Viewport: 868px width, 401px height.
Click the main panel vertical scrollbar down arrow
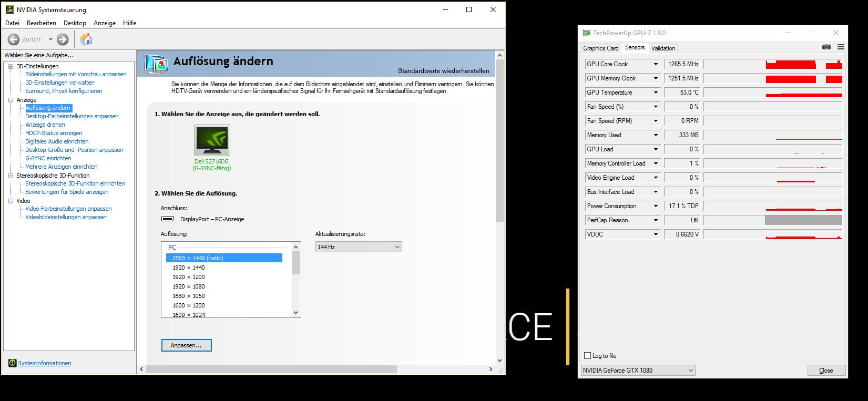pyautogui.click(x=499, y=361)
